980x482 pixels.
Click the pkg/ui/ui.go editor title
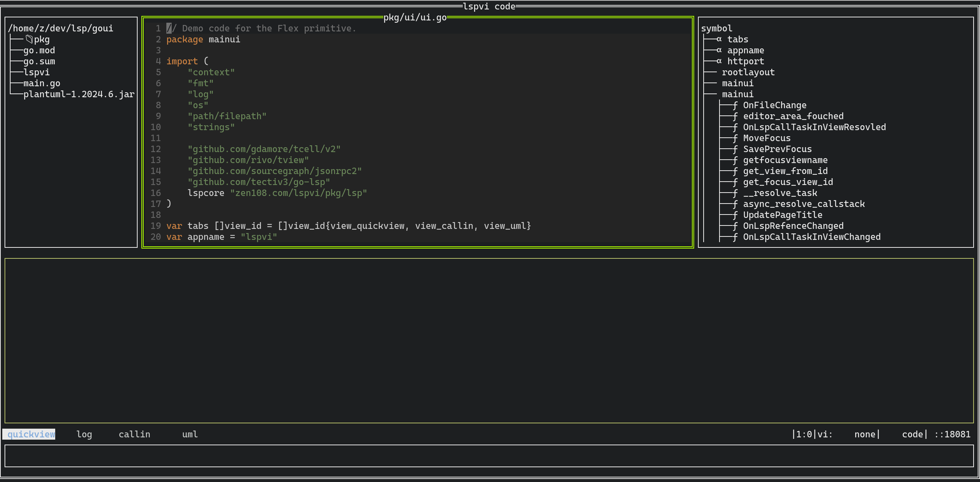coord(415,17)
